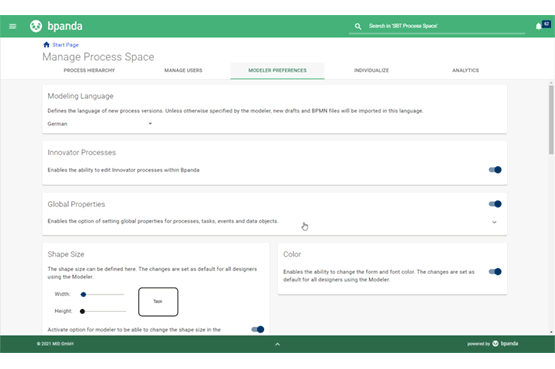Viewport: 555px width, 369px height.
Task: Click the home icon in the breadcrumb
Action: click(x=46, y=45)
